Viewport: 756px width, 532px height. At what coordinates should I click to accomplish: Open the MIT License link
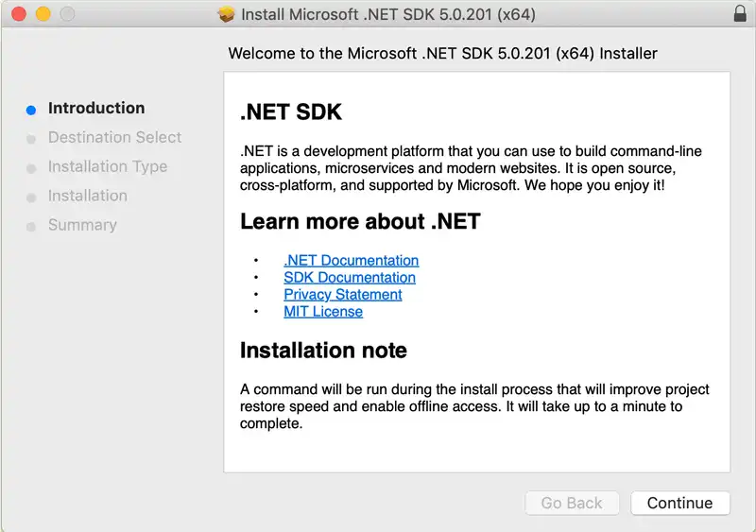[x=322, y=312]
